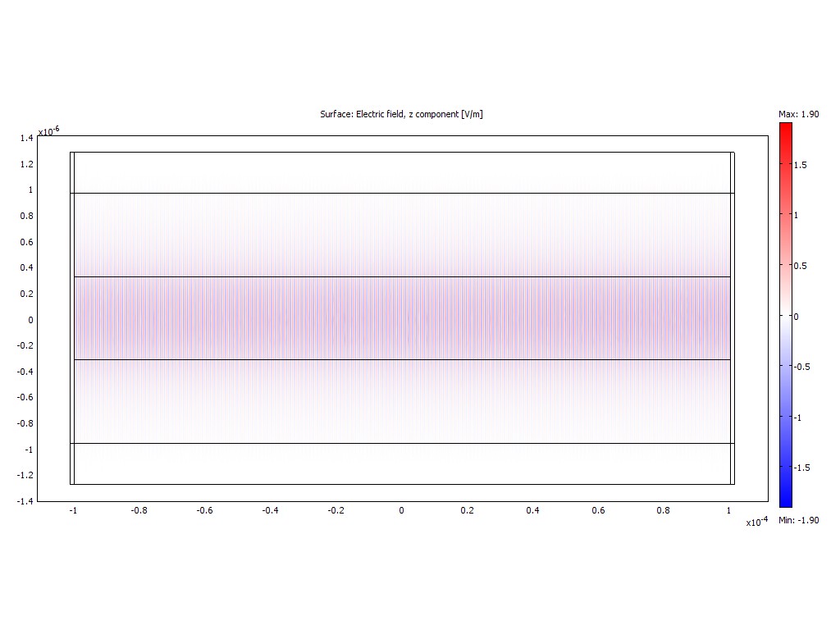The image size is (840, 630).
Task: Click the 1.5 tick label on the color legend
Action: coord(801,165)
